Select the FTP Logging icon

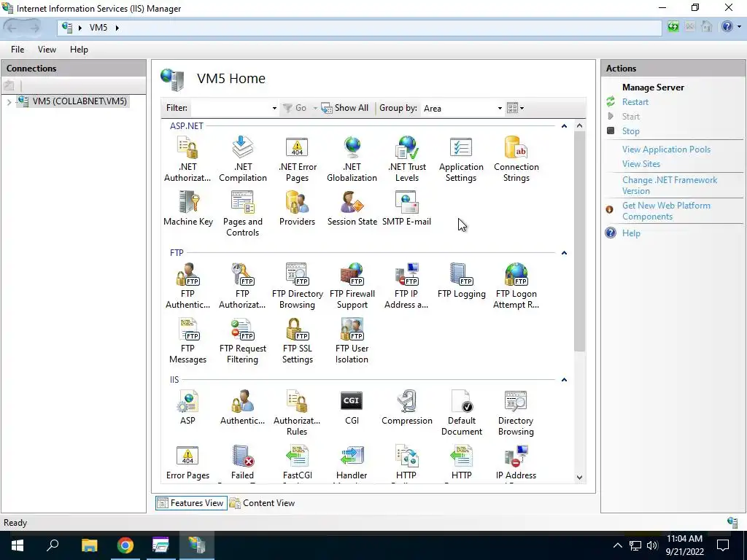[461, 281]
